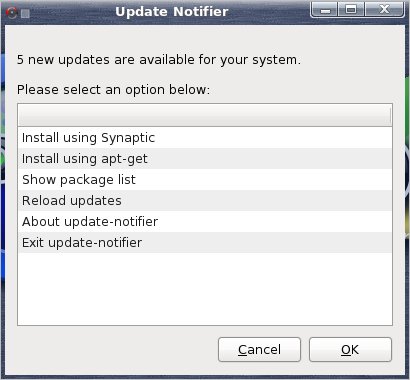Select "Install using apt-get" option
This screenshot has width=410, height=380.
tap(205, 159)
